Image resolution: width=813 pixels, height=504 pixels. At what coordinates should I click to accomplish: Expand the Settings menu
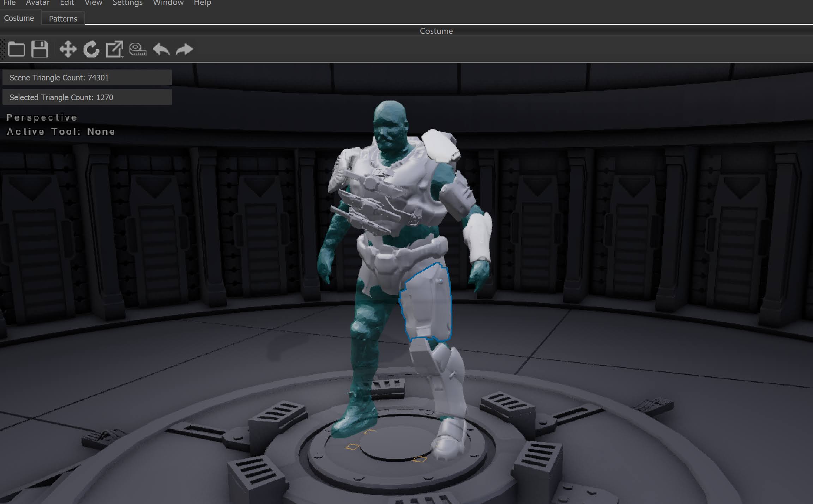pyautogui.click(x=127, y=3)
